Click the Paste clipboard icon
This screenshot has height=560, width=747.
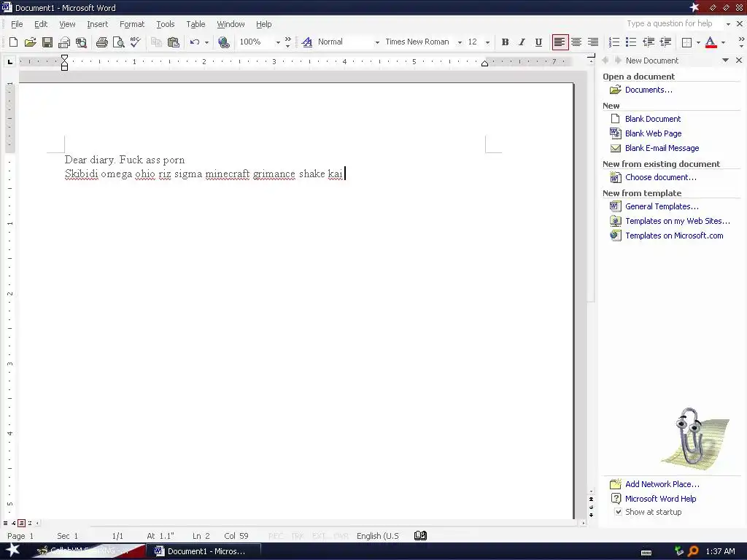click(174, 42)
